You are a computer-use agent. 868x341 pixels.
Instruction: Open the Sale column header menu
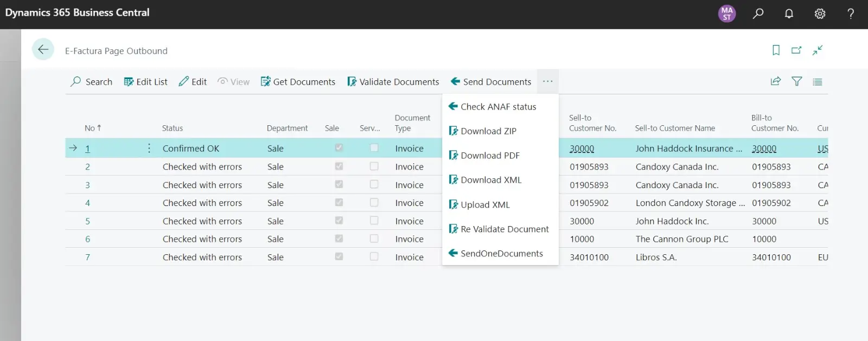(332, 128)
